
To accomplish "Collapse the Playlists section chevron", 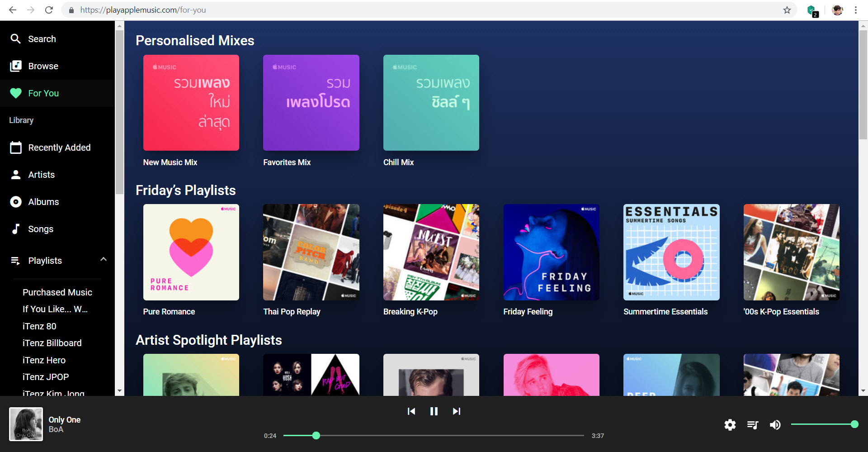I will [x=104, y=260].
